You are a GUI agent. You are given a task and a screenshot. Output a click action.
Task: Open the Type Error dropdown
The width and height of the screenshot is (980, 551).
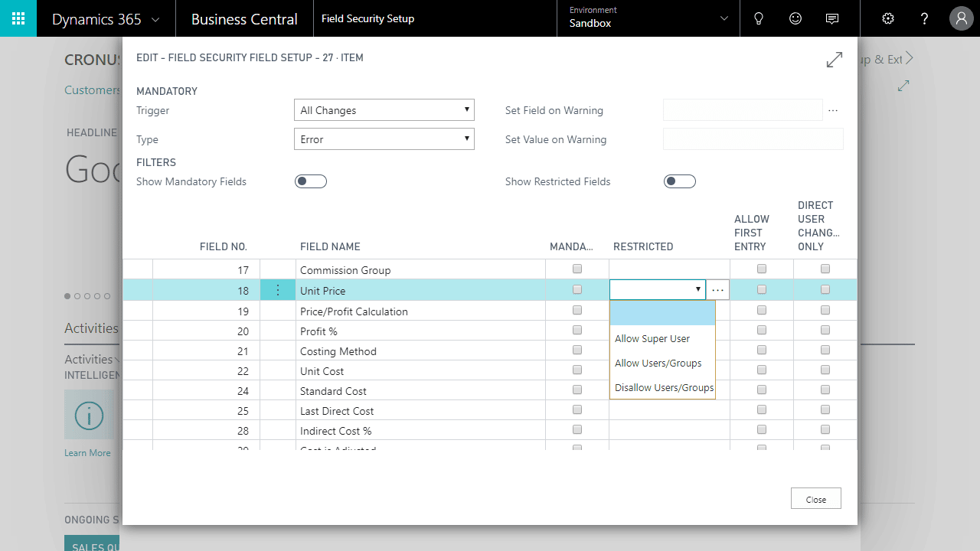(384, 139)
